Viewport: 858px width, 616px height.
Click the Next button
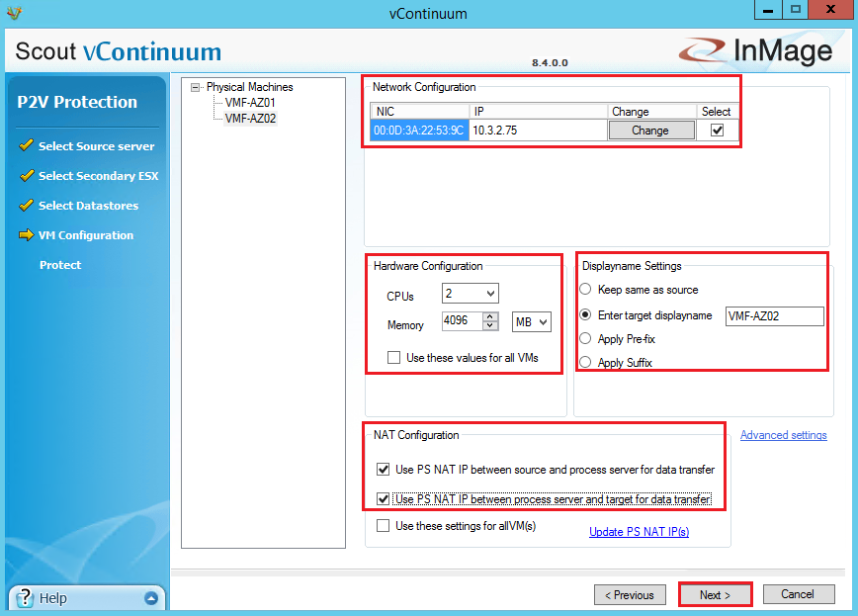point(715,595)
